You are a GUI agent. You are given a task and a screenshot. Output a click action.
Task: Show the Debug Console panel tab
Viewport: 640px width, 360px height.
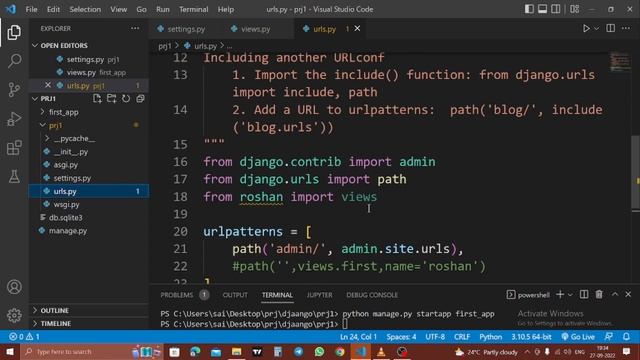[372, 295]
